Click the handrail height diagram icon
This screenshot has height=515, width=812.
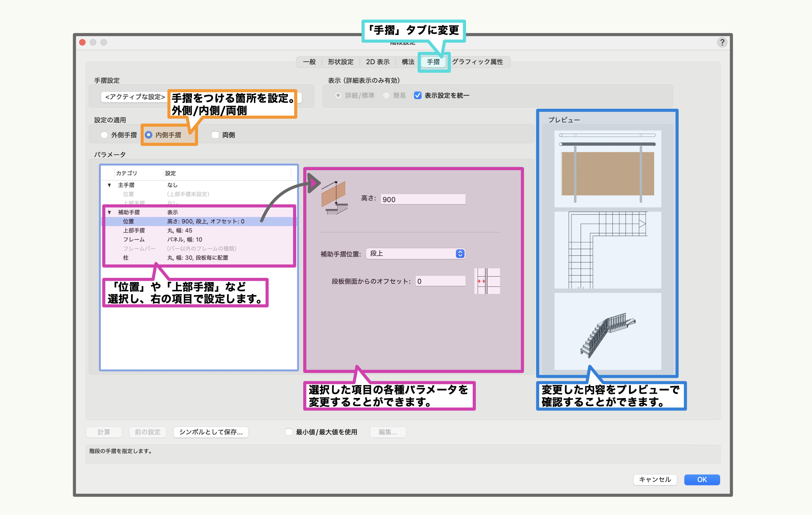(334, 198)
